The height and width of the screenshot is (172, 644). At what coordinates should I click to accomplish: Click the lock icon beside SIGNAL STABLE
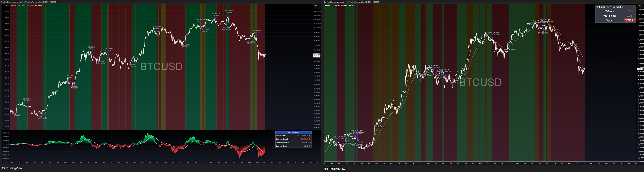[x=310, y=136]
